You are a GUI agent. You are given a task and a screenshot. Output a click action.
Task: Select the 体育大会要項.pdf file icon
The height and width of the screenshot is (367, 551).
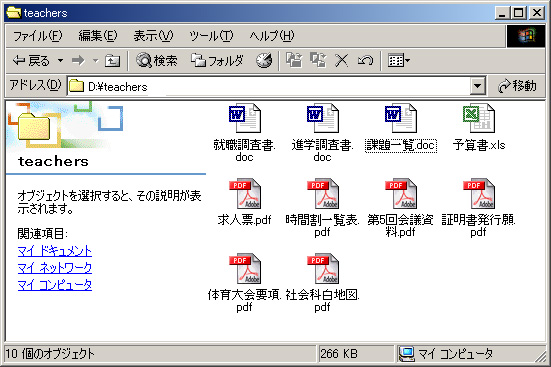point(245,269)
